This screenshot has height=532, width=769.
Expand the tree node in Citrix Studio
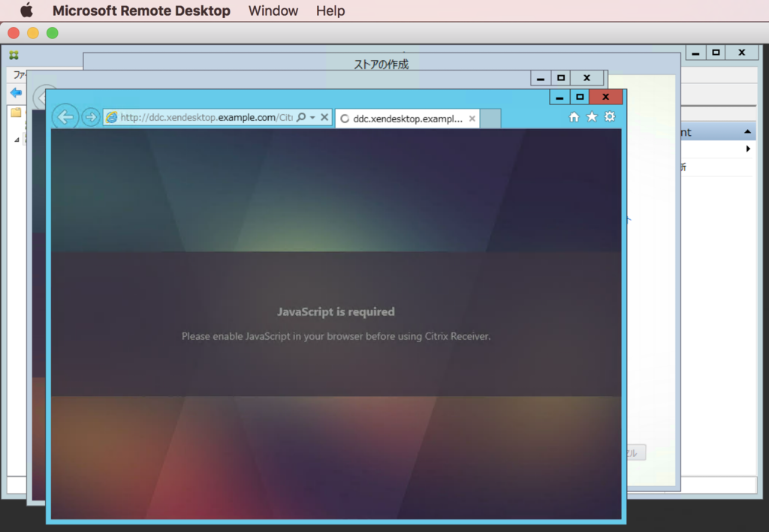pyautogui.click(x=17, y=140)
